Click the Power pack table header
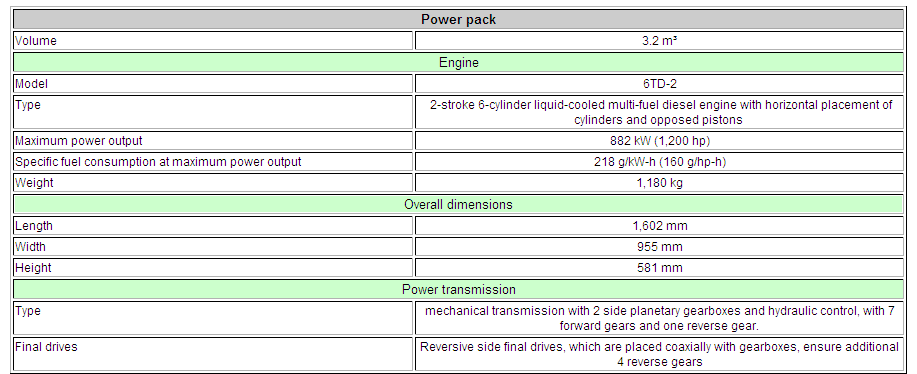 (458, 19)
